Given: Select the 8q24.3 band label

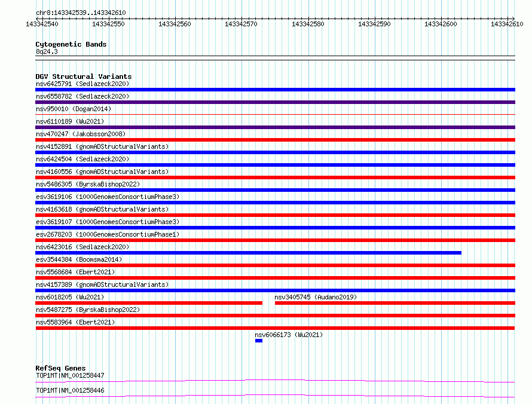Looking at the screenshot, I should pyautogui.click(x=47, y=51).
